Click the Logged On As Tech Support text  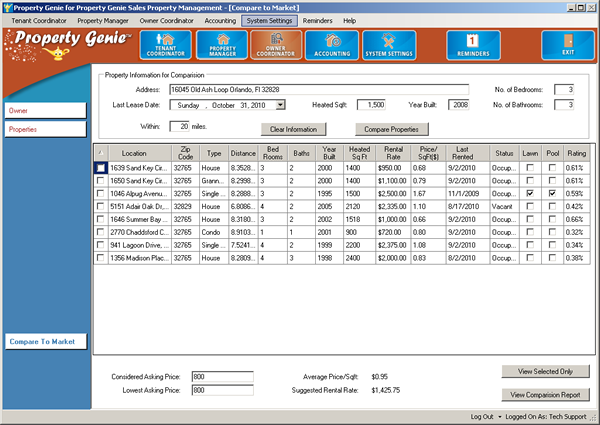pyautogui.click(x=546, y=417)
